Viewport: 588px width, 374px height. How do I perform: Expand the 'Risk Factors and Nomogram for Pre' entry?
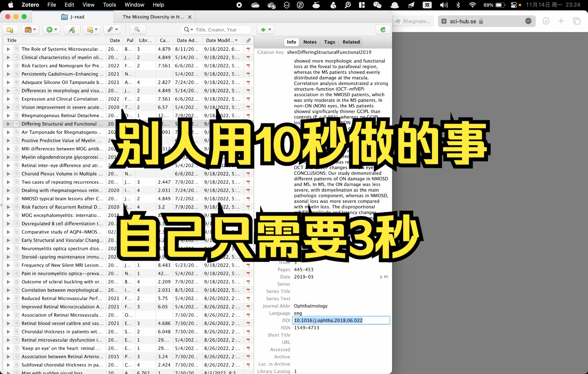pos(7,66)
